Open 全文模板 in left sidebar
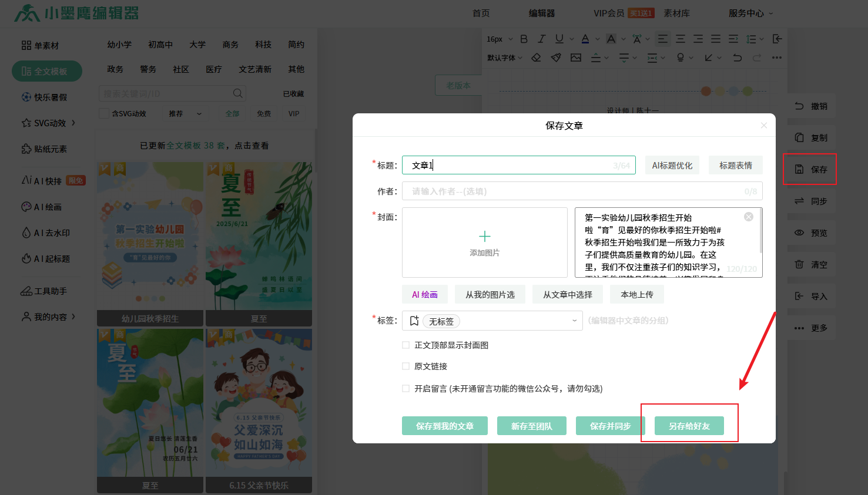Viewport: 868px width, 495px height. point(47,71)
